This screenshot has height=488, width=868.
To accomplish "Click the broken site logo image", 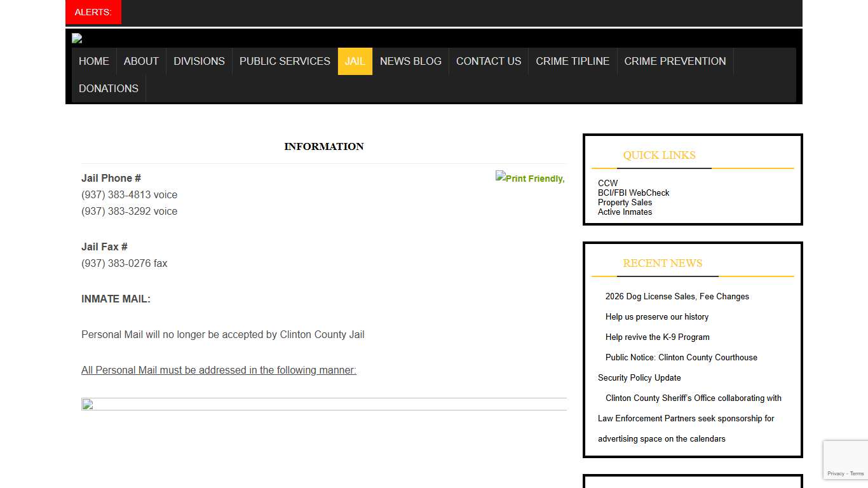I will pyautogui.click(x=77, y=38).
